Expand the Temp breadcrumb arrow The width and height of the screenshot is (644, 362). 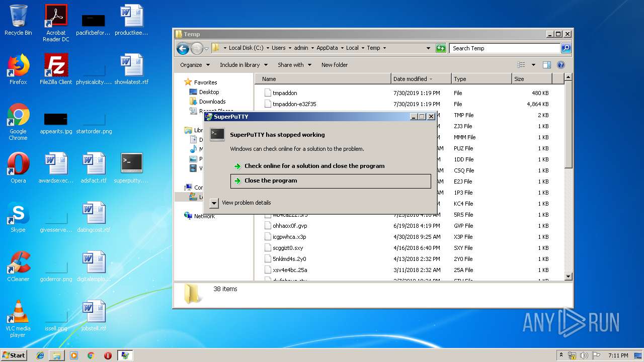pos(385,48)
